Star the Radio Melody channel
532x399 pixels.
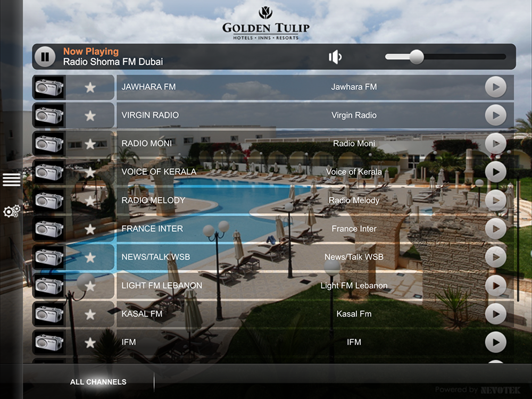[90, 201]
